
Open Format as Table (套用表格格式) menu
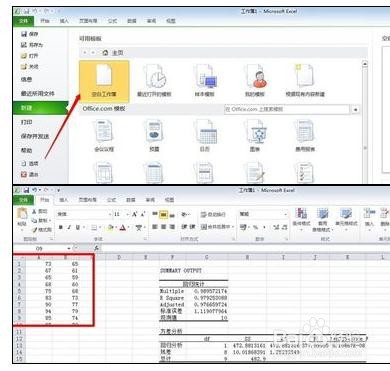[x=323, y=220]
